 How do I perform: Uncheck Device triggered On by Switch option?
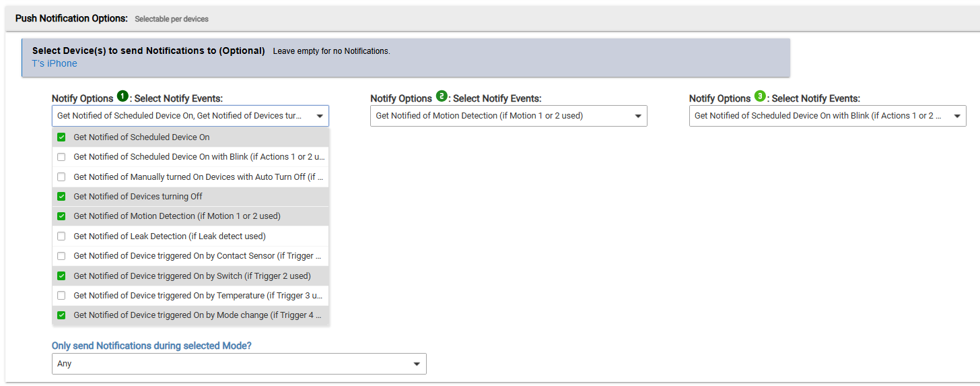coord(62,276)
